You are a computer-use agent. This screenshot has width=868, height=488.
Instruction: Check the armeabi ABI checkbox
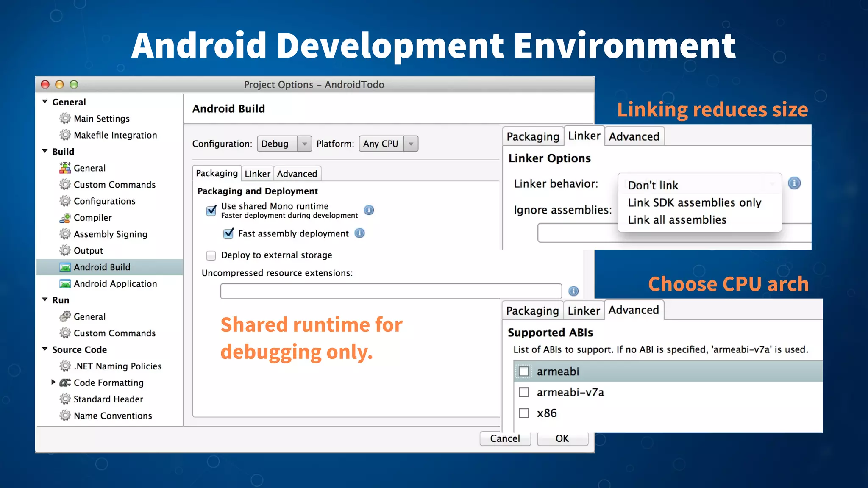(x=524, y=372)
